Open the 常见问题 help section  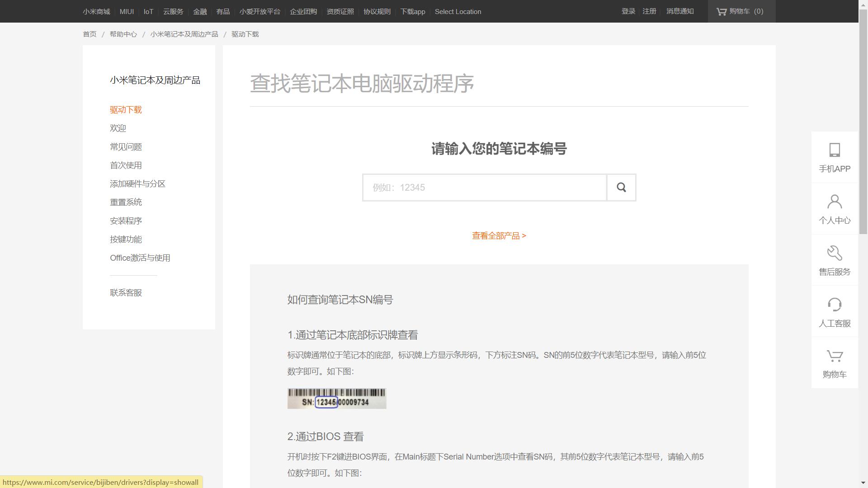pos(126,146)
